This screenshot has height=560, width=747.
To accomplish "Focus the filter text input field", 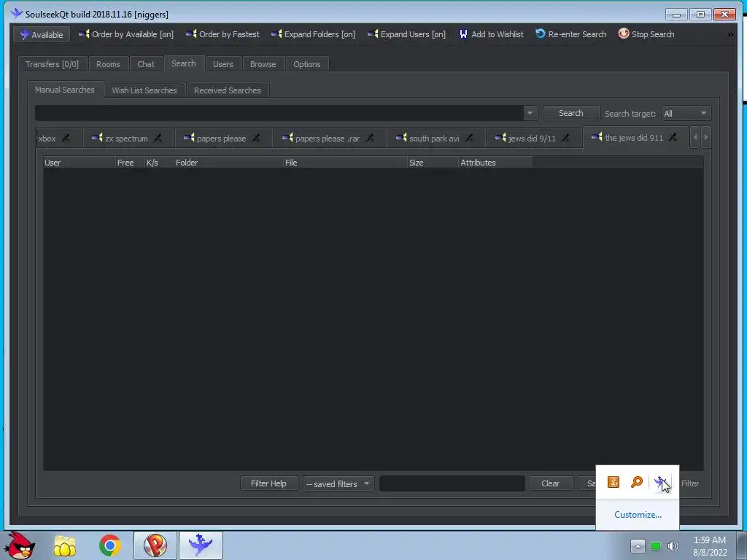I will [x=452, y=484].
